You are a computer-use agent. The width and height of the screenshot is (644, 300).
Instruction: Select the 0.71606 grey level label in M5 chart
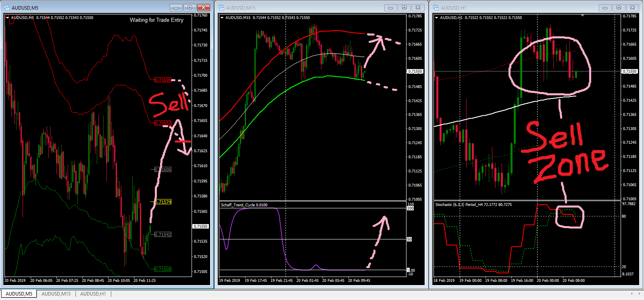[163, 170]
